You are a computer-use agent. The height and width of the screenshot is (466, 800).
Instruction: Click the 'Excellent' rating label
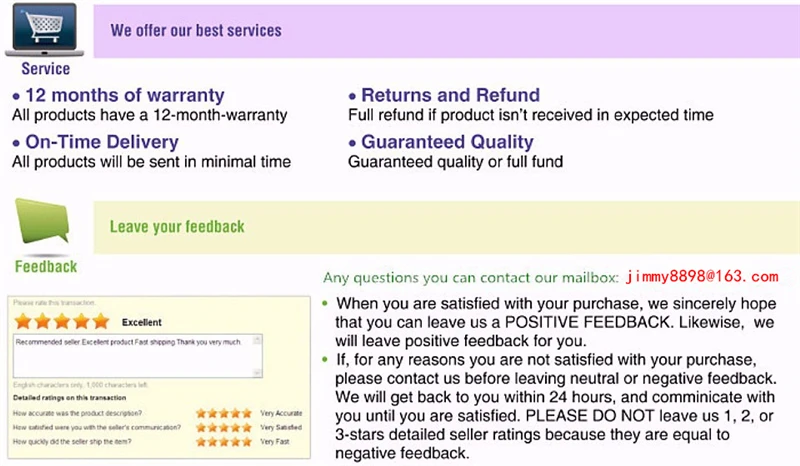(141, 323)
